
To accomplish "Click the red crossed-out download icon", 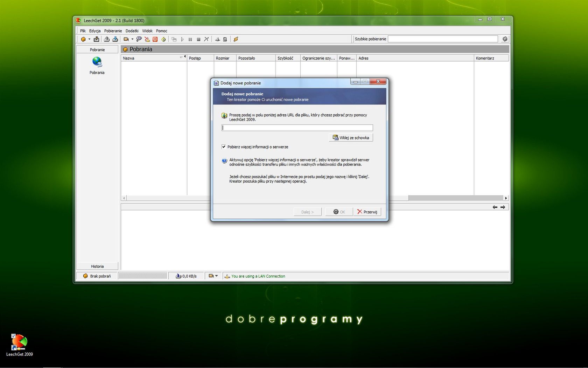I will tap(147, 39).
